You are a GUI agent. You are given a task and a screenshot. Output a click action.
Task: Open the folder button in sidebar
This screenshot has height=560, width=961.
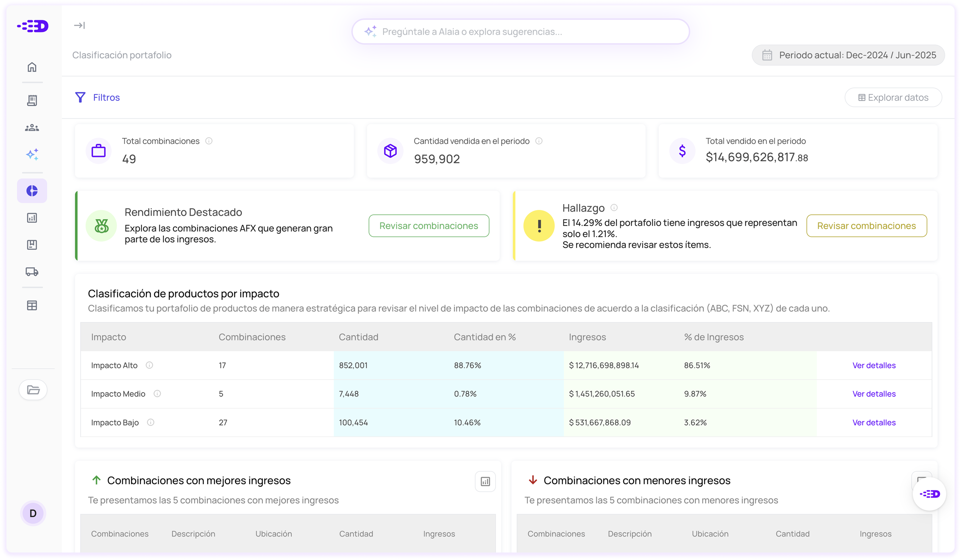point(33,390)
